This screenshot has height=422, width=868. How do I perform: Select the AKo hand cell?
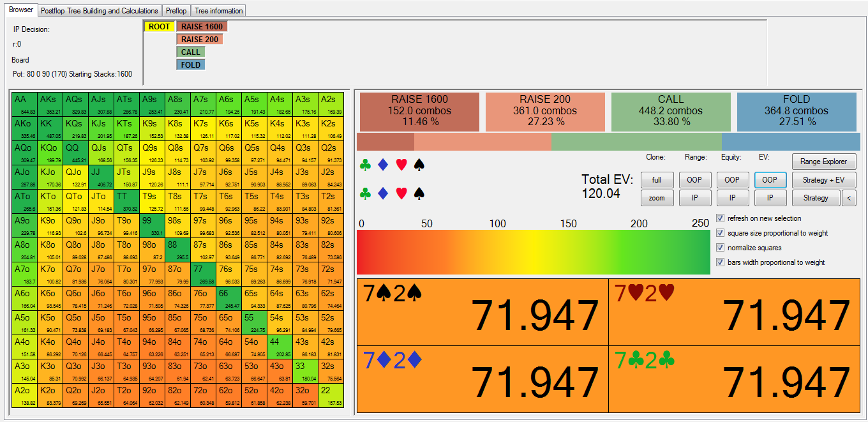point(24,128)
